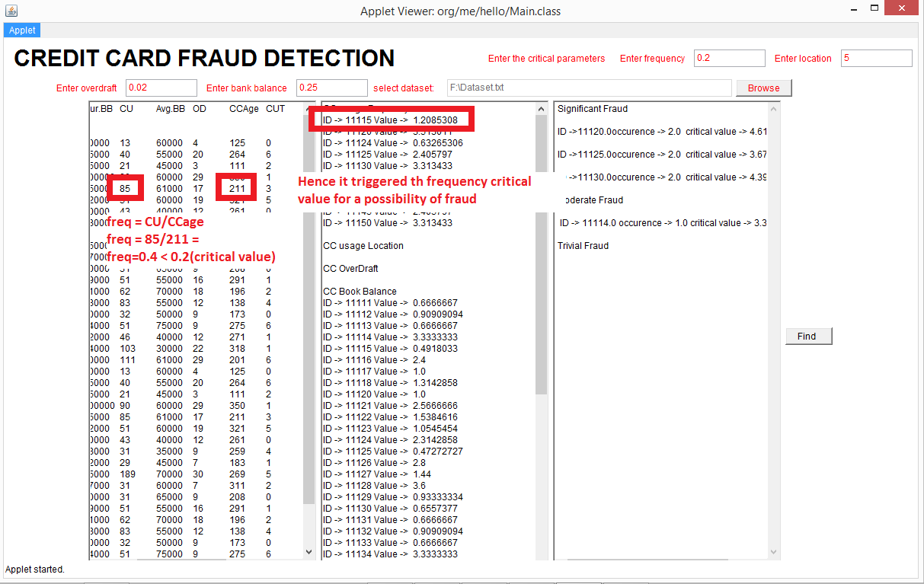Click the dataset path field showing F:\Dataset.txt
This screenshot has height=584, width=924.
click(588, 88)
